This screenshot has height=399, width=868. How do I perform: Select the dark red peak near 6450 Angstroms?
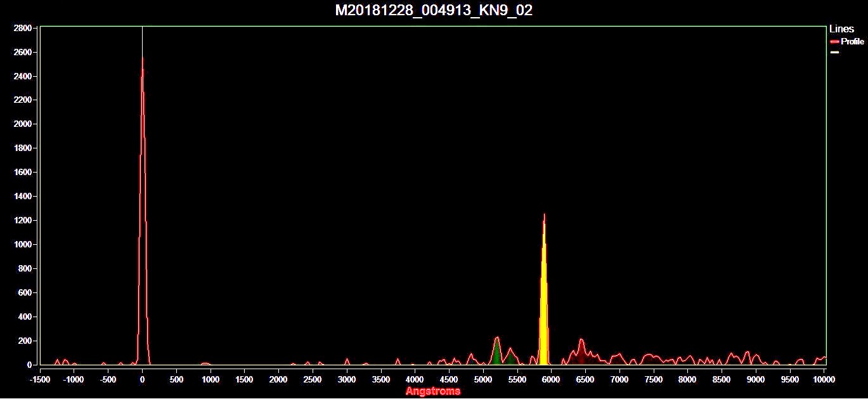tap(581, 353)
